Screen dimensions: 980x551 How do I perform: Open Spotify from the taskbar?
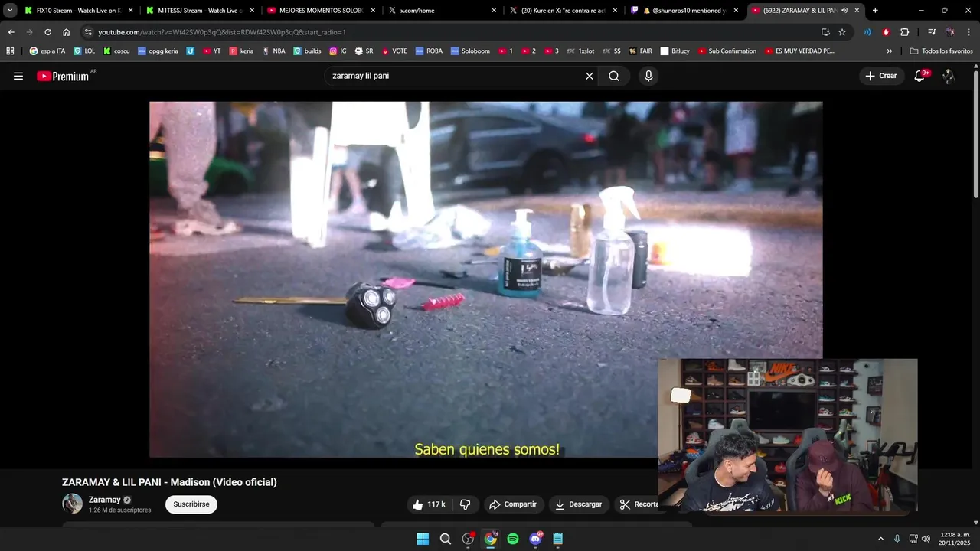tap(513, 539)
